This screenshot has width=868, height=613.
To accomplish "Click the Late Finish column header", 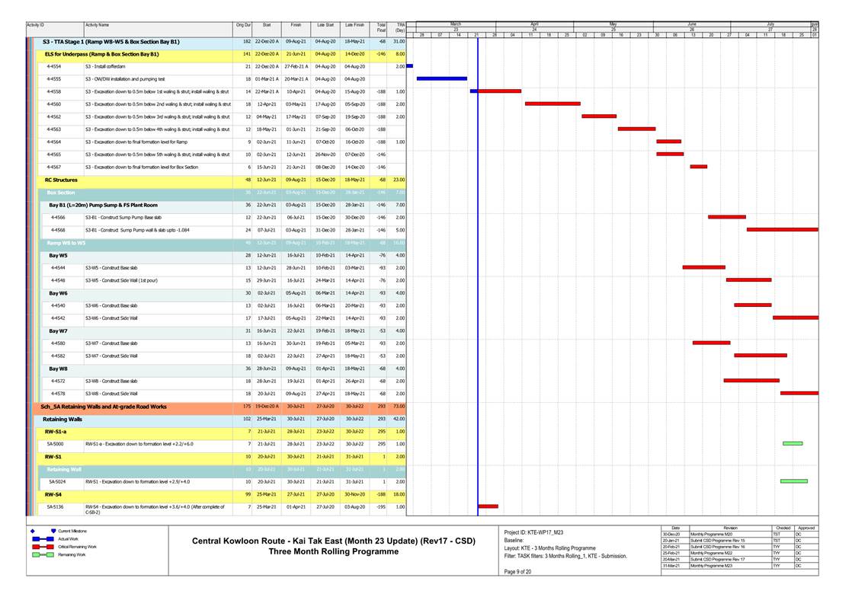I will [354, 25].
